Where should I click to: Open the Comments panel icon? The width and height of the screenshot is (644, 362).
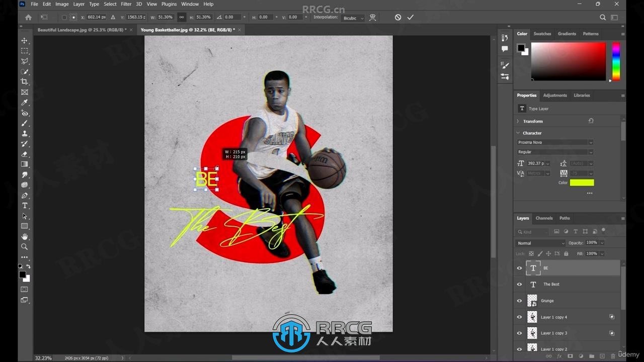pos(505,49)
